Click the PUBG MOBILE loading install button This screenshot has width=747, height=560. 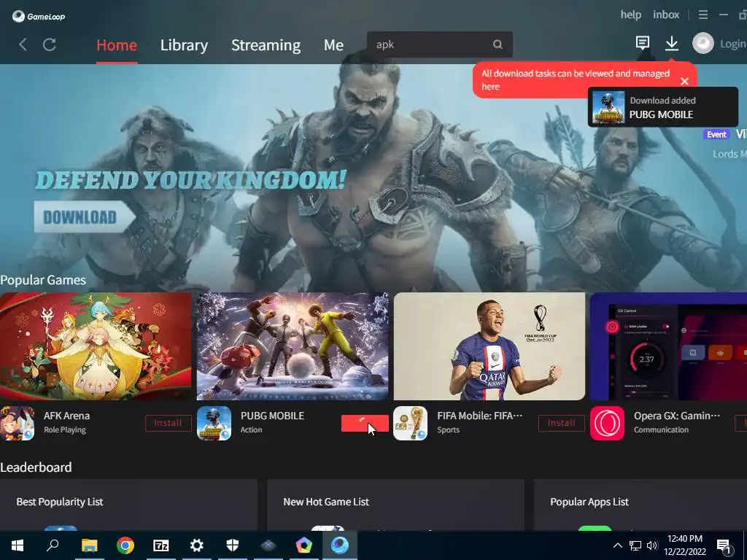(x=365, y=423)
